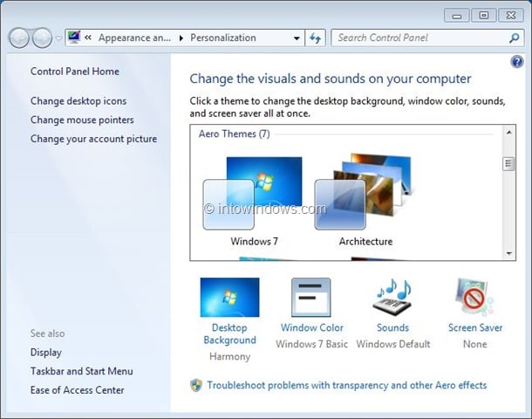Click Windows 7 Basic label under Window Color
The image size is (532, 419).
[312, 344]
